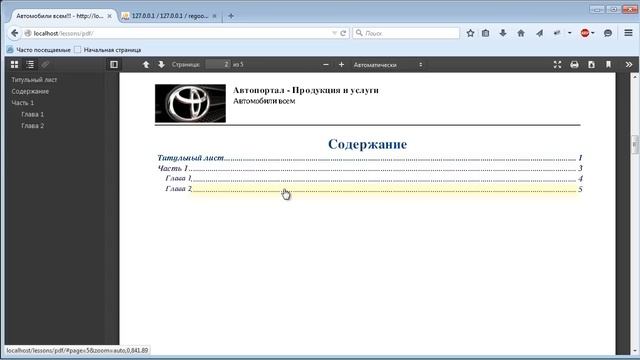
Task: Follow the Глава 2 contents link
Action: [x=373, y=189]
